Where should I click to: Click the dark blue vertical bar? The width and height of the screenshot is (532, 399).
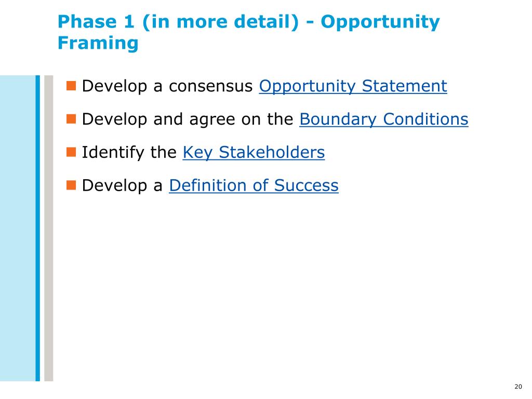37,228
